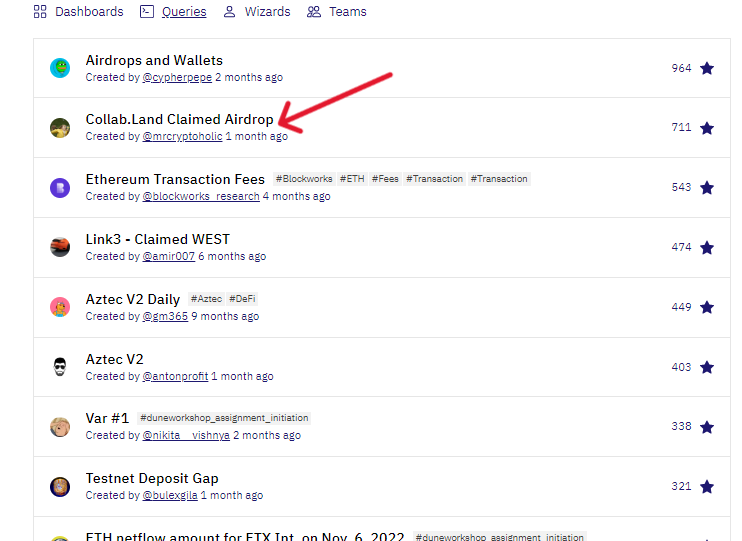Image resolution: width=742 pixels, height=541 pixels.
Task: Click the Aztec V2 author avatar thumbnail
Action: pyautogui.click(x=60, y=367)
